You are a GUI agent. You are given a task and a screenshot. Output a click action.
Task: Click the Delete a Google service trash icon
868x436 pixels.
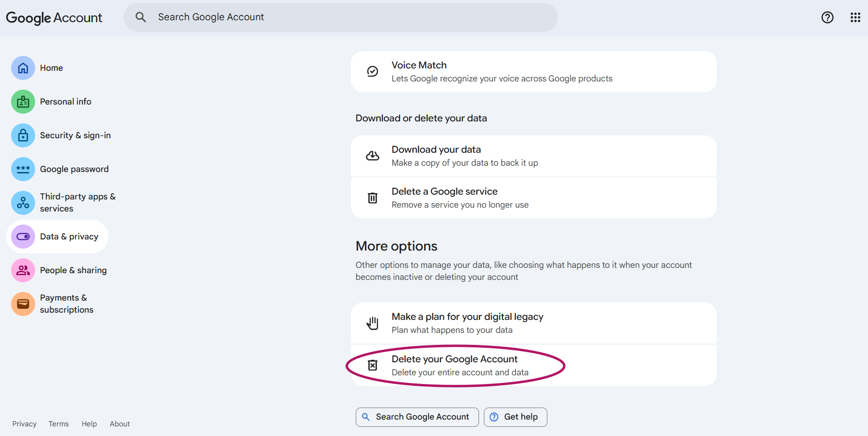pos(372,198)
